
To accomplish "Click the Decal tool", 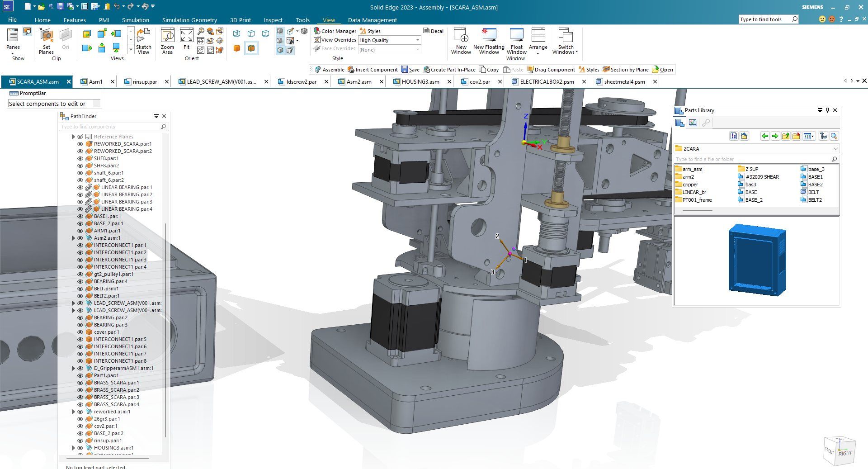I will tap(433, 31).
